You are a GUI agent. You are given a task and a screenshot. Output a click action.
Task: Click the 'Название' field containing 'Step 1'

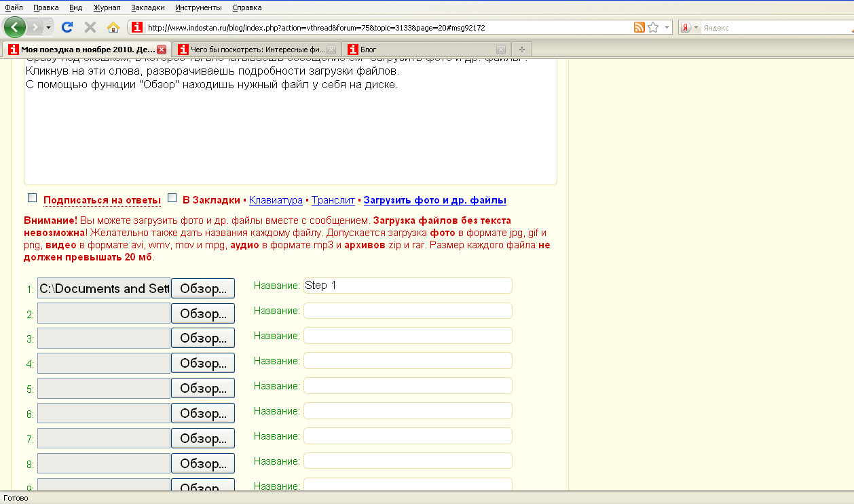click(407, 286)
